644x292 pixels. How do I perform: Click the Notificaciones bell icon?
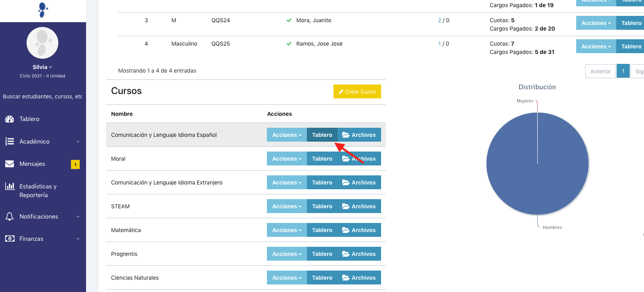click(10, 216)
